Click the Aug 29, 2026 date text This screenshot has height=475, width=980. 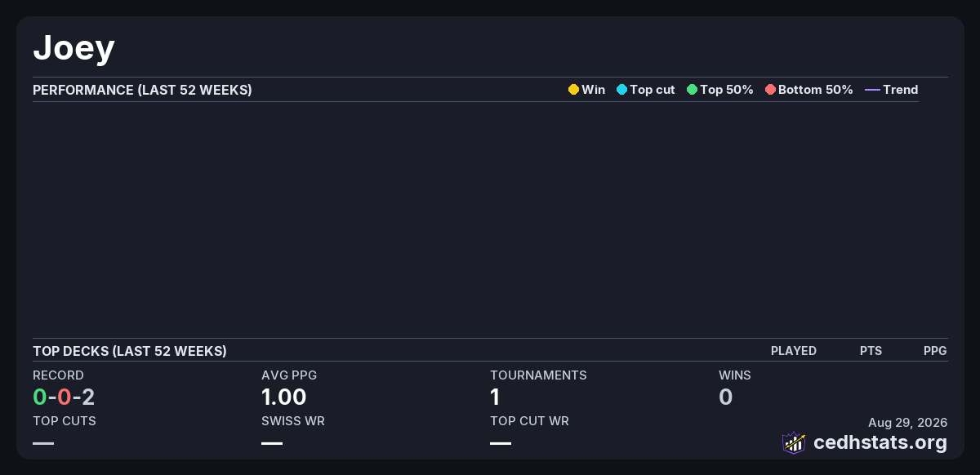coord(908,423)
